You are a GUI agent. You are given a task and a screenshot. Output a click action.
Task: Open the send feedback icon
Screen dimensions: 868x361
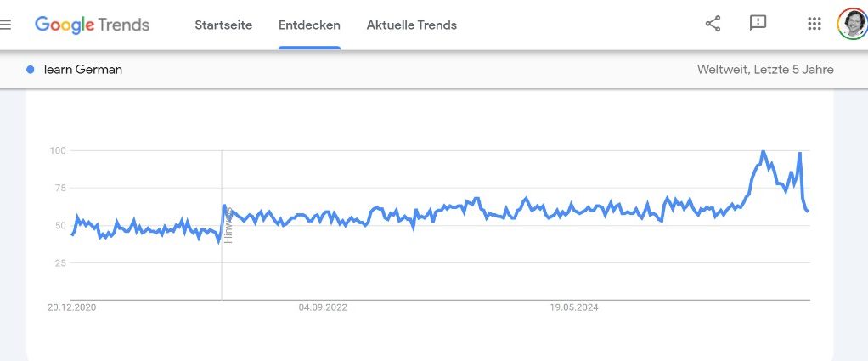click(758, 24)
